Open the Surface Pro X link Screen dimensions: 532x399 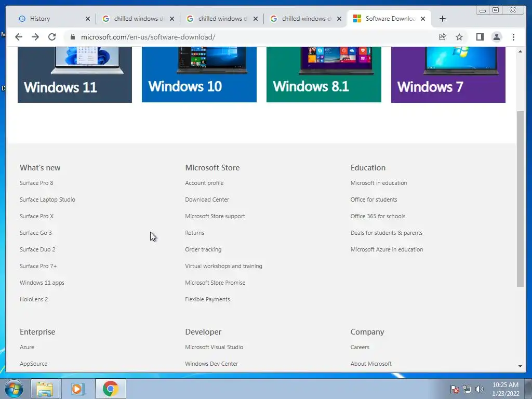[x=37, y=216]
